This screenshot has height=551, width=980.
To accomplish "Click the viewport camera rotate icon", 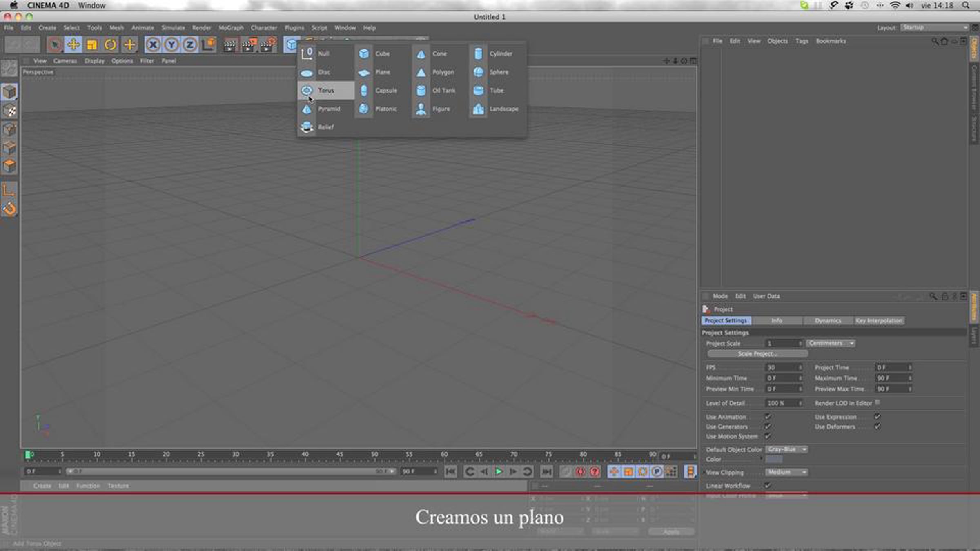I will pos(684,61).
